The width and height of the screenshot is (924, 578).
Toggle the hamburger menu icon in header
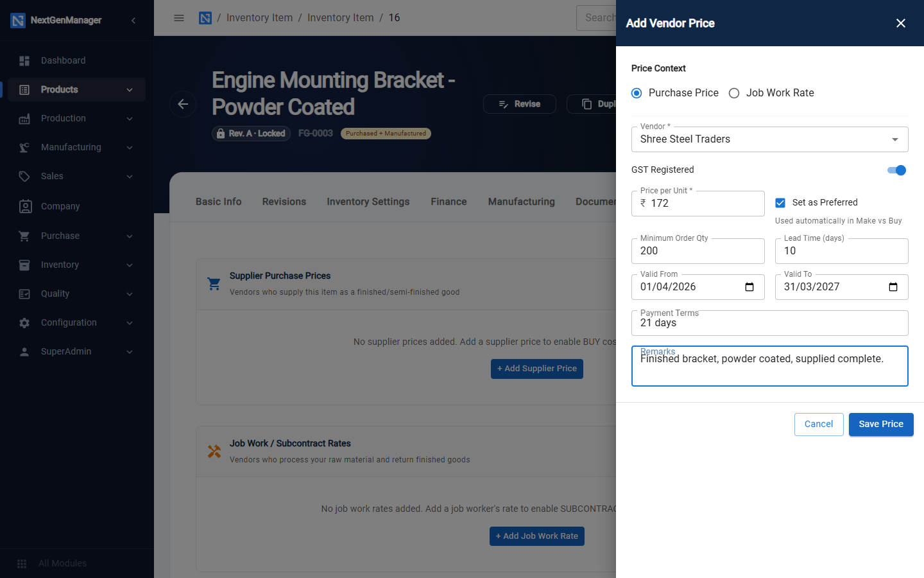[179, 18]
